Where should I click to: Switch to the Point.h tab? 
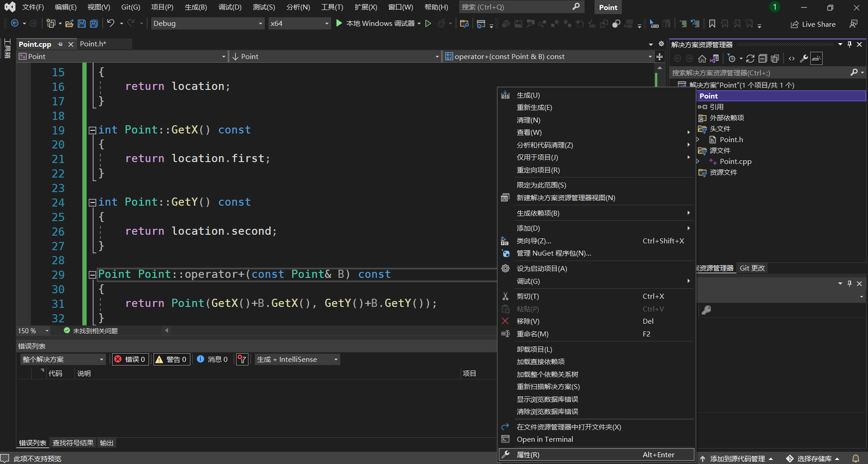click(93, 44)
